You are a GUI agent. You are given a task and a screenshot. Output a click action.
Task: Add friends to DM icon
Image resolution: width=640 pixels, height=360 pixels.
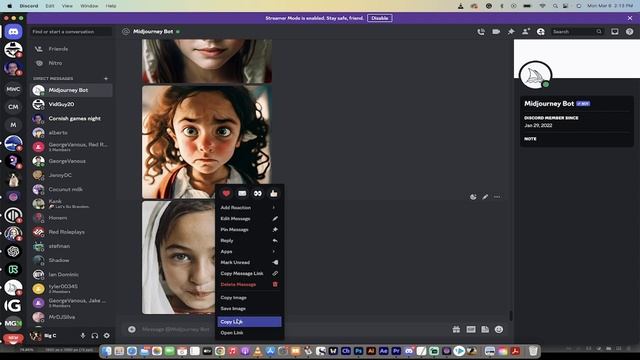click(x=526, y=31)
